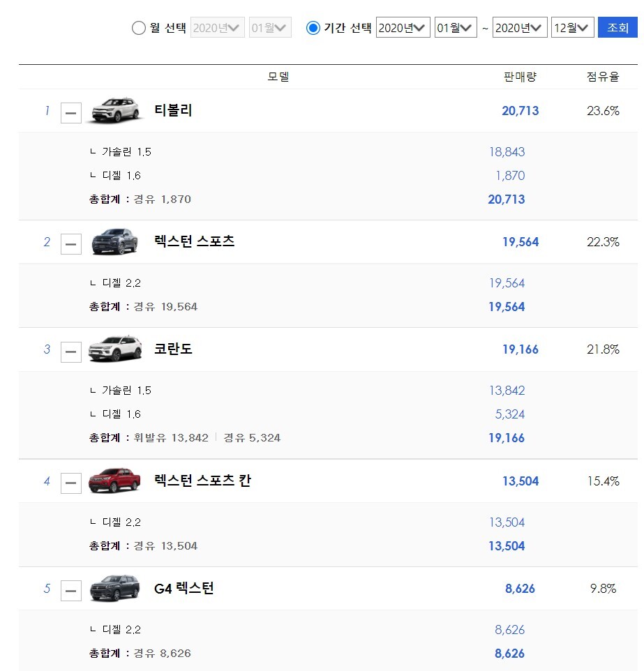The image size is (644, 671).
Task: Open the 코란도 model link
Action: [173, 349]
